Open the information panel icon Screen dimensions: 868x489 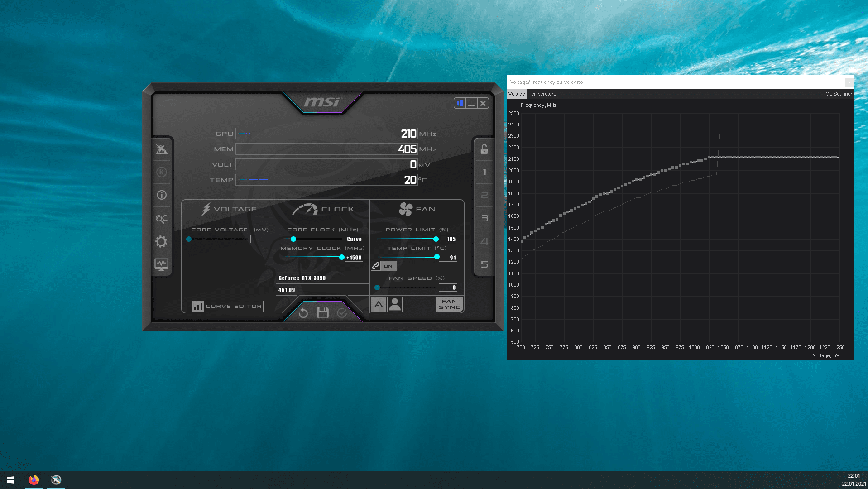pyautogui.click(x=162, y=195)
